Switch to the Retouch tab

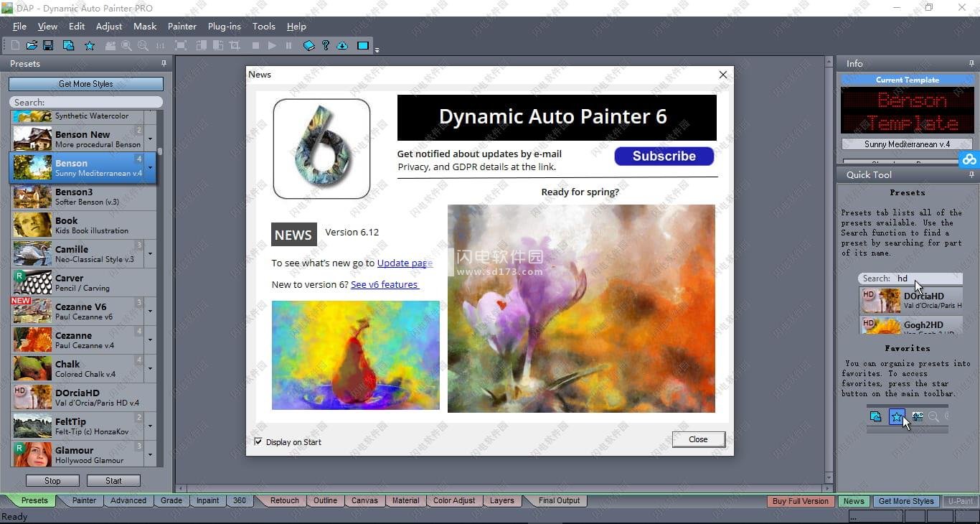(284, 500)
